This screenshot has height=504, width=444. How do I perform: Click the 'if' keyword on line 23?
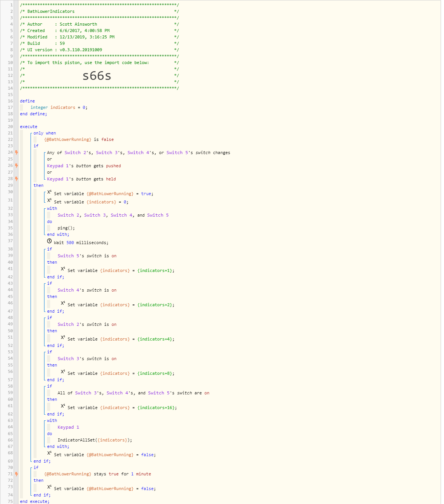click(x=36, y=146)
